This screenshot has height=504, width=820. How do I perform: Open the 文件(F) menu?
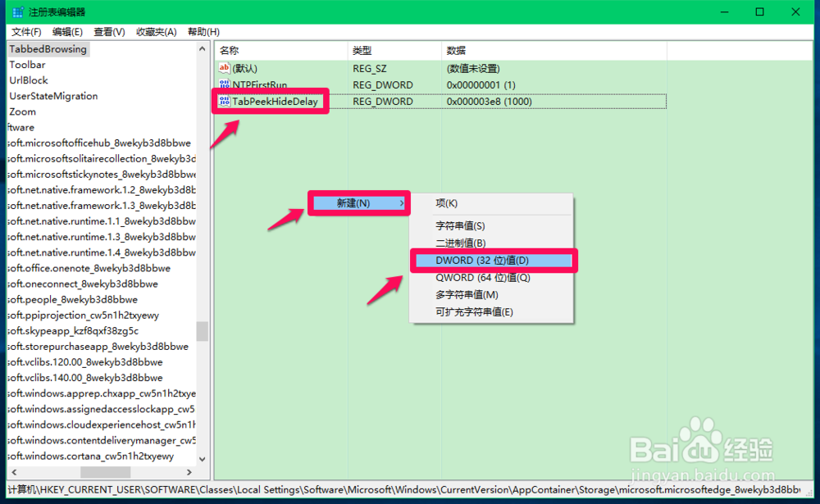coord(19,31)
